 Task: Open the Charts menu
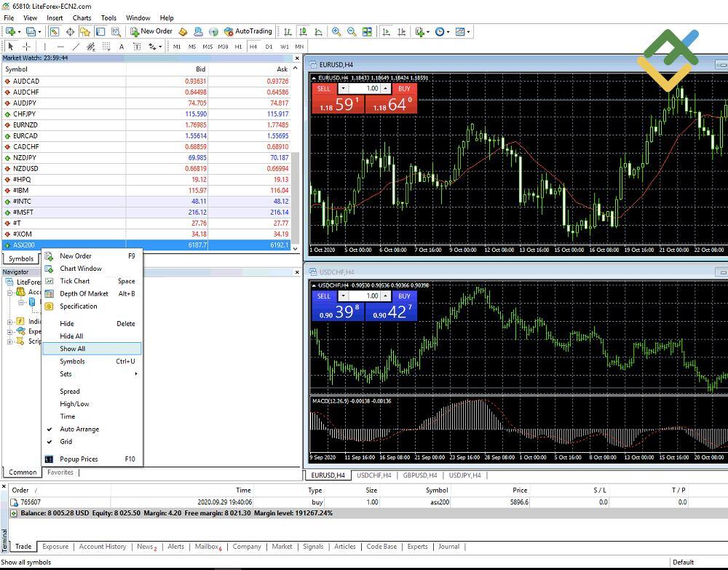click(82, 17)
